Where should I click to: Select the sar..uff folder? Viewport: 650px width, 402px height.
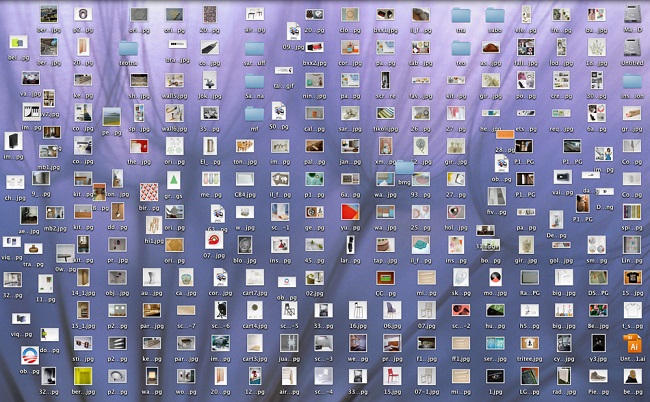click(x=255, y=48)
